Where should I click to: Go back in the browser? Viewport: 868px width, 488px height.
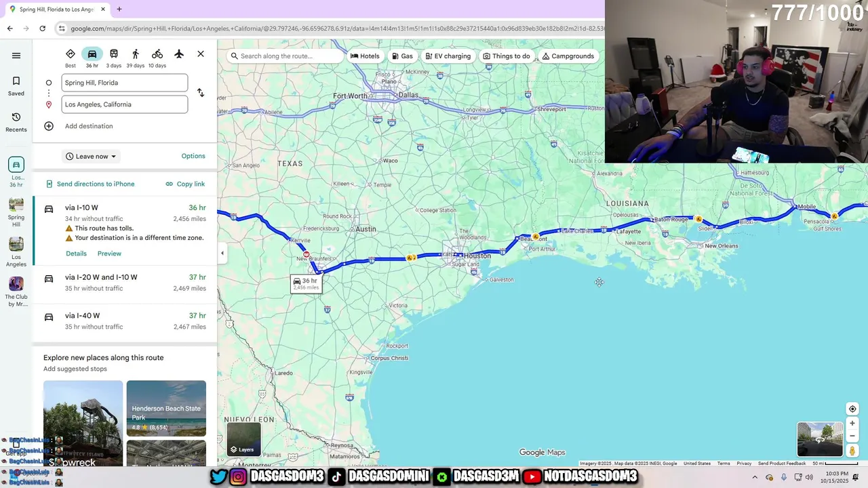pyautogui.click(x=9, y=28)
